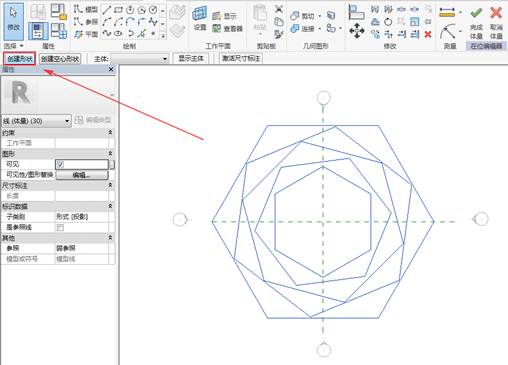Expand the draw tools gallery arrow

163,35
